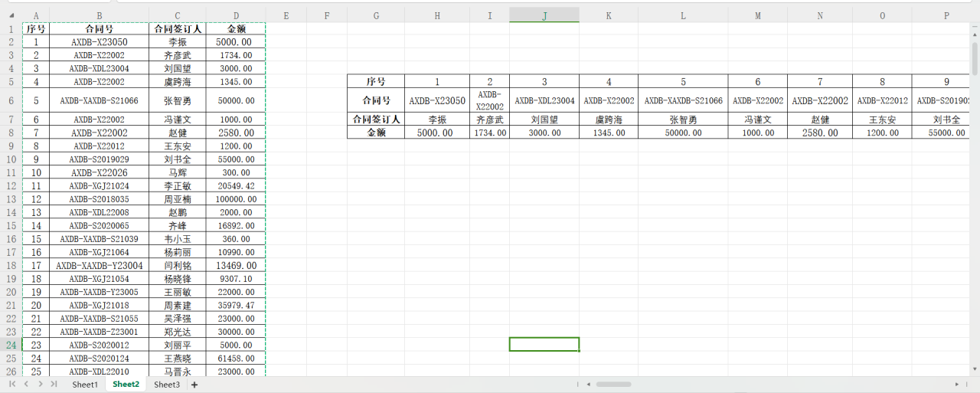Select column N header
The height and width of the screenshot is (393, 980).
click(820, 15)
